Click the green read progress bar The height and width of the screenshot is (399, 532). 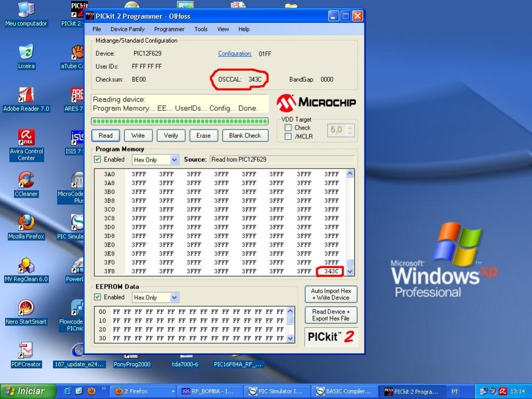180,121
